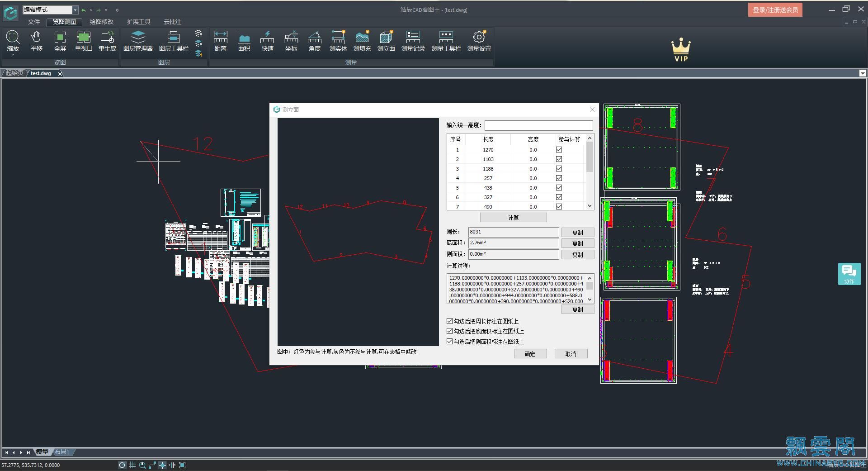Uncheck 参与计算 for row 3
This screenshot has width=868, height=471.
(x=559, y=168)
